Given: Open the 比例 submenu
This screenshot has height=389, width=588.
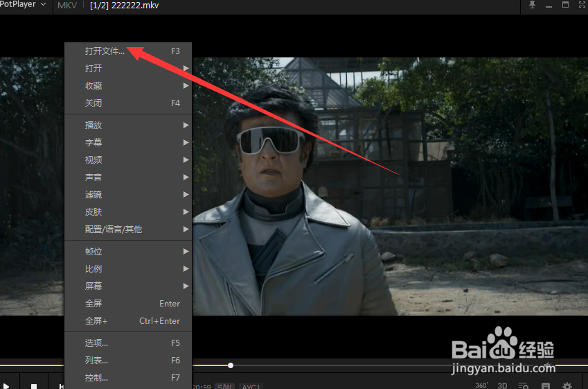Looking at the screenshot, I should click(128, 268).
